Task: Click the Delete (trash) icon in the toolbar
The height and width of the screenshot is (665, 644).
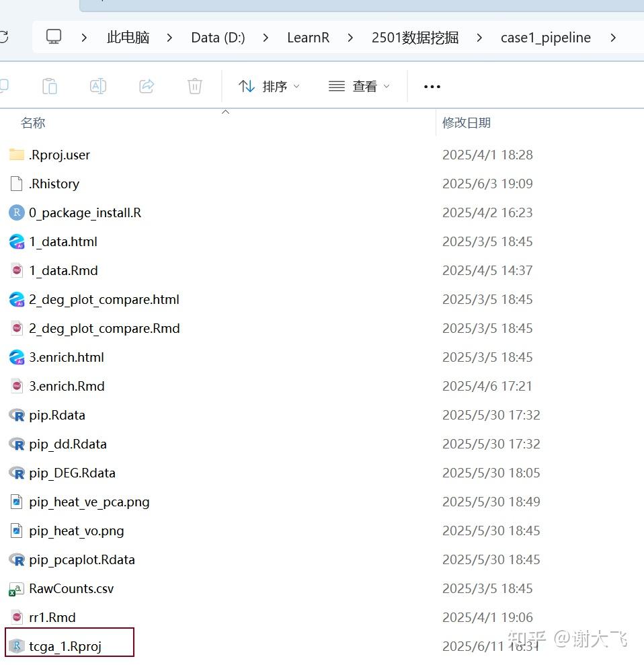Action: (195, 86)
